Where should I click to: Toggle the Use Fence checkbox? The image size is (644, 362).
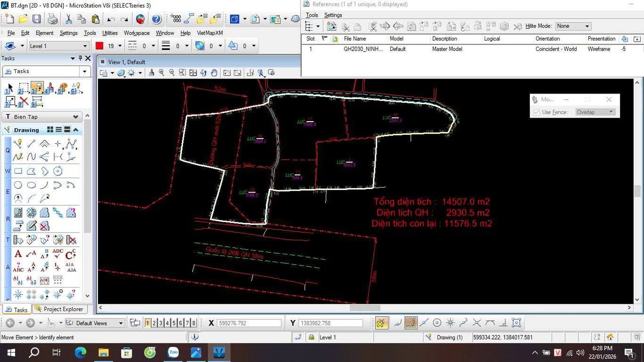point(536,112)
